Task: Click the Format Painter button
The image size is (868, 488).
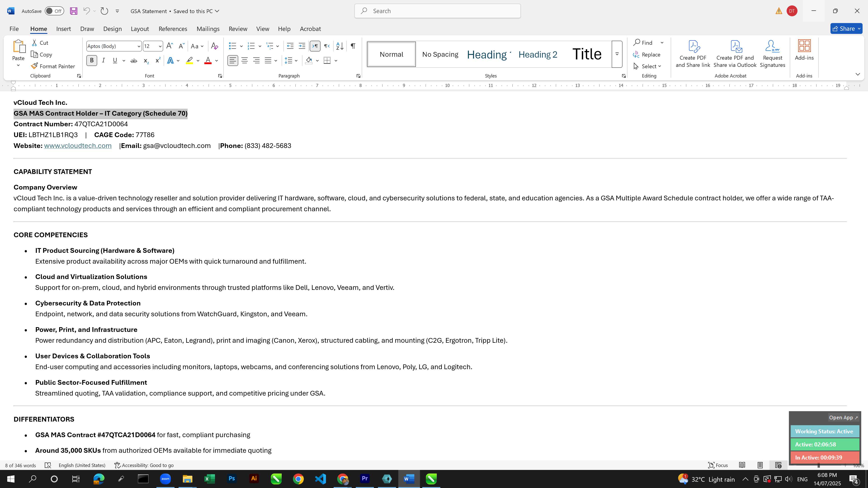Action: [53, 66]
